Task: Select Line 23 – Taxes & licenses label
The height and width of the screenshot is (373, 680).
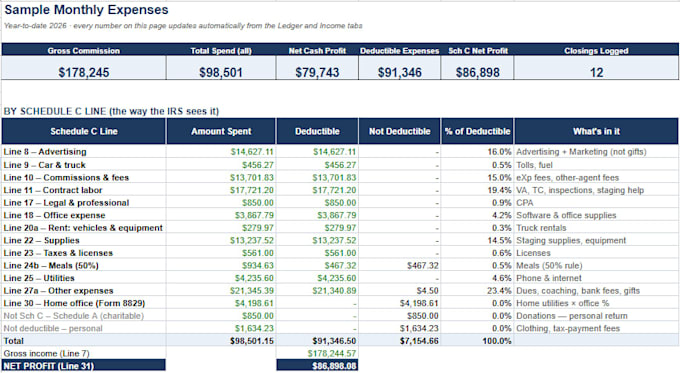Action: tap(58, 253)
